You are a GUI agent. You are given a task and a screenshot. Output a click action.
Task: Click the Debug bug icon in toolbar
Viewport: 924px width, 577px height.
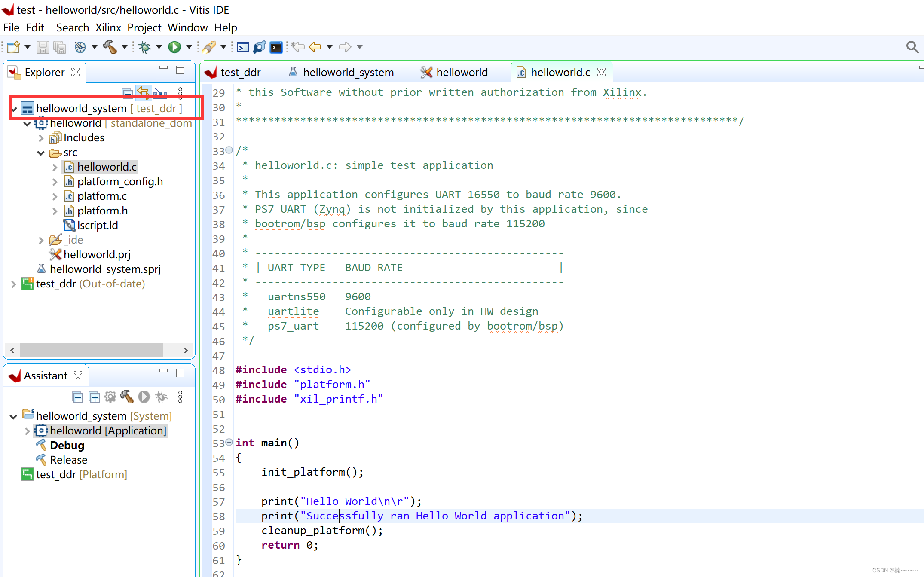pos(145,47)
